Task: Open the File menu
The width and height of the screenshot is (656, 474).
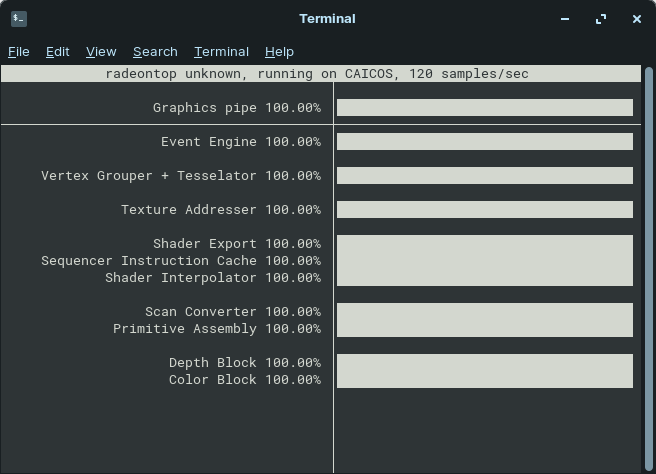Action: point(19,52)
